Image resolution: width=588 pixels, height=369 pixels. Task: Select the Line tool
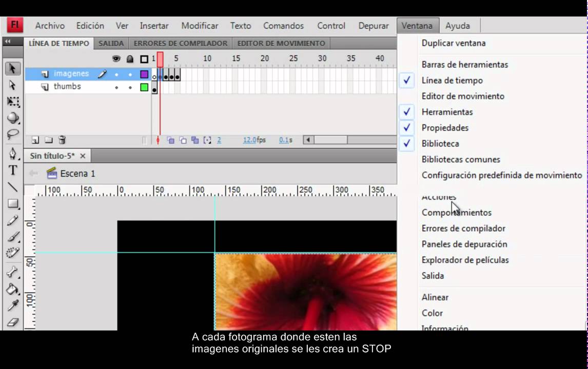pyautogui.click(x=13, y=187)
